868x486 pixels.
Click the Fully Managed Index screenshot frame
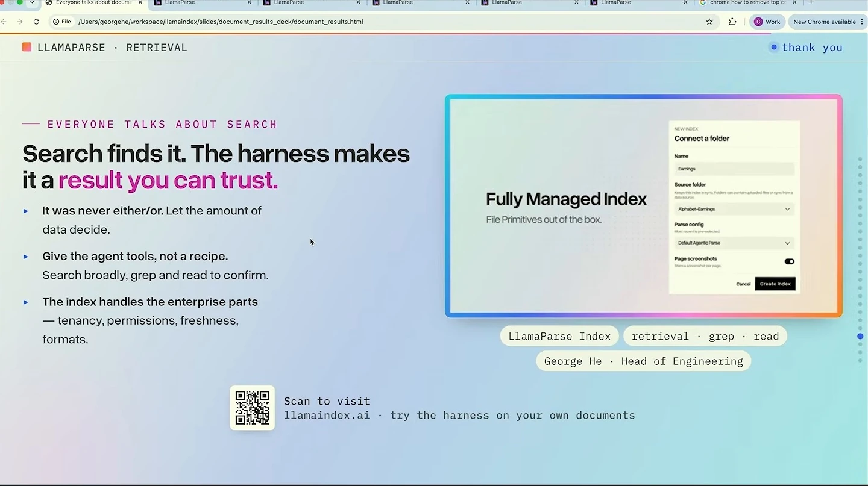(x=643, y=205)
